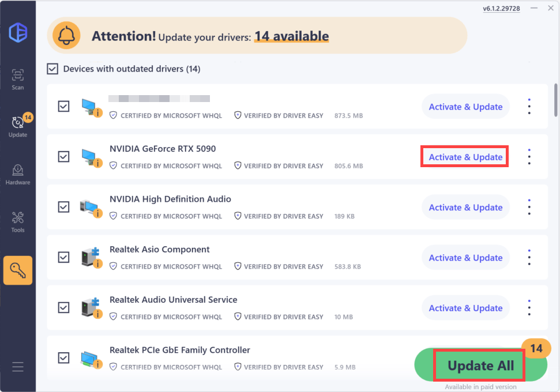560x392 pixels.
Task: Click the yellow key activation icon
Action: (17, 270)
